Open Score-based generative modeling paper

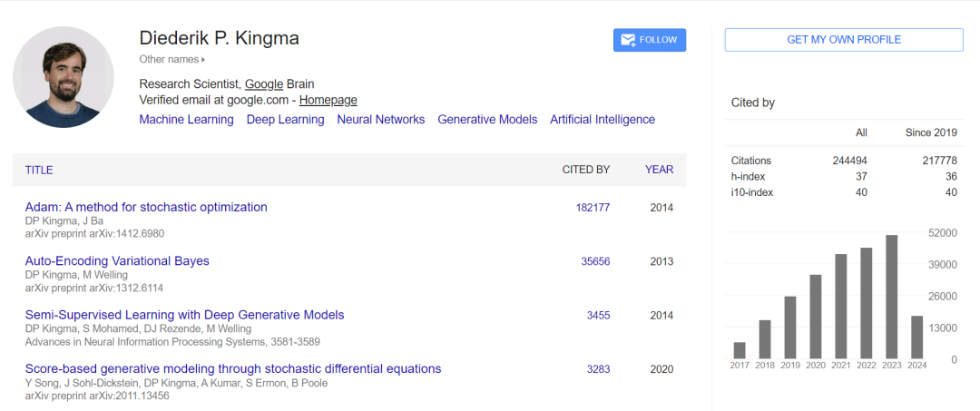coord(233,369)
